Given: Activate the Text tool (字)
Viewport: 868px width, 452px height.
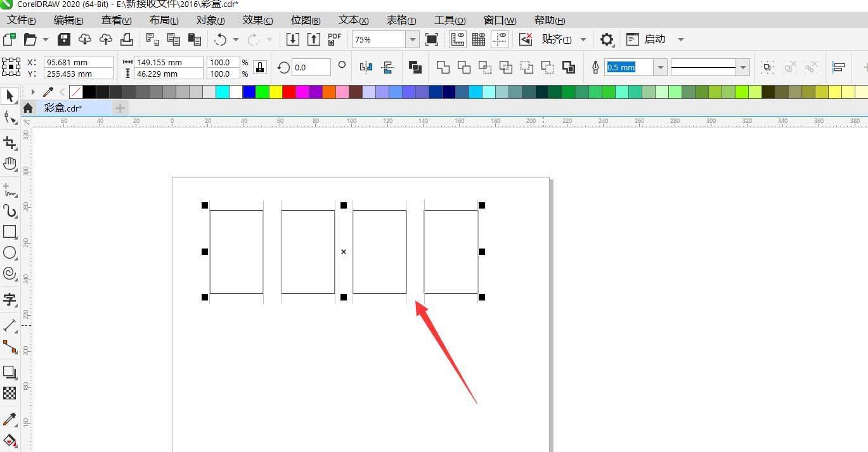Looking at the screenshot, I should [10, 299].
